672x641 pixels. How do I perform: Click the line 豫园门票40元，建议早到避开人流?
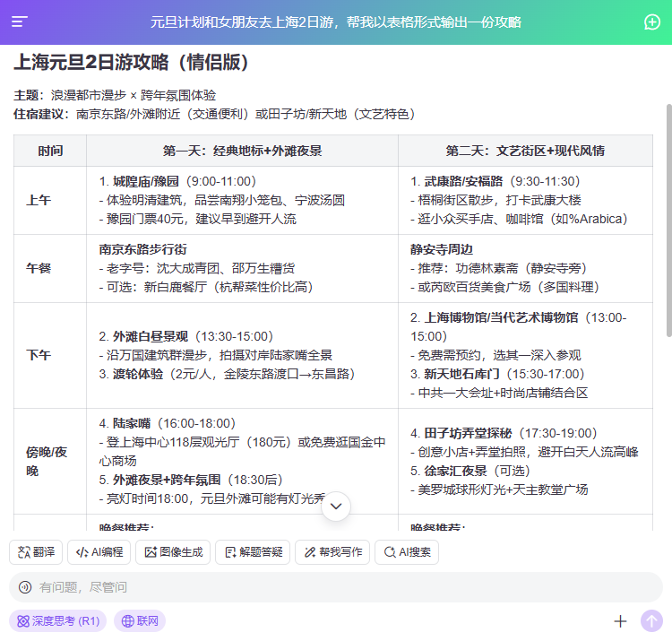[198, 219]
